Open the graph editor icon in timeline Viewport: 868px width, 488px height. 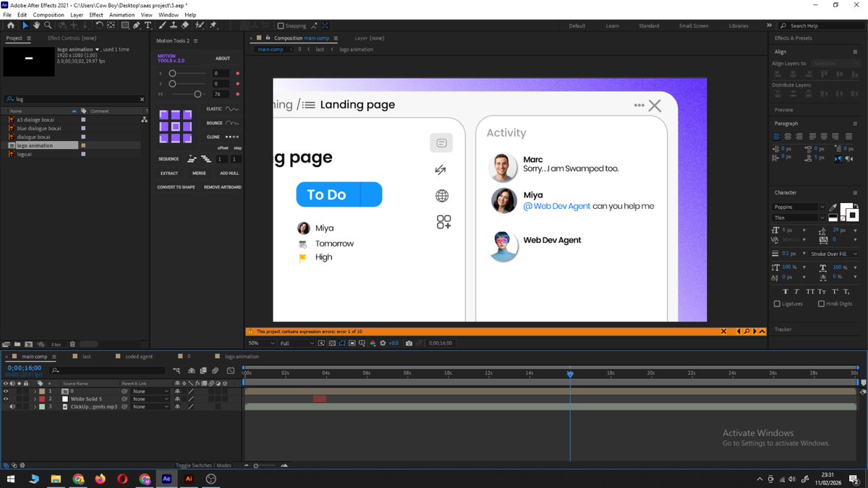[231, 371]
